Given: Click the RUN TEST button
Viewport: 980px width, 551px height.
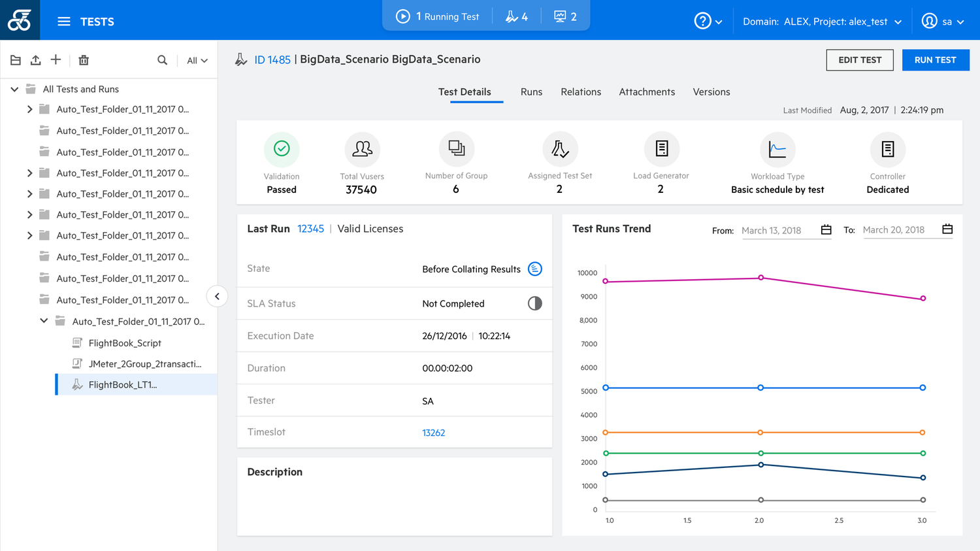Looking at the screenshot, I should point(935,60).
